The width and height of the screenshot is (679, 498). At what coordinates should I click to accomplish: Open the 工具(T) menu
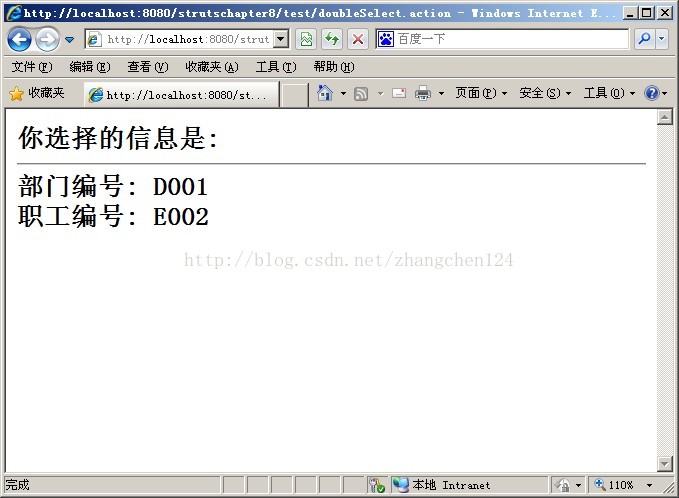(x=276, y=67)
